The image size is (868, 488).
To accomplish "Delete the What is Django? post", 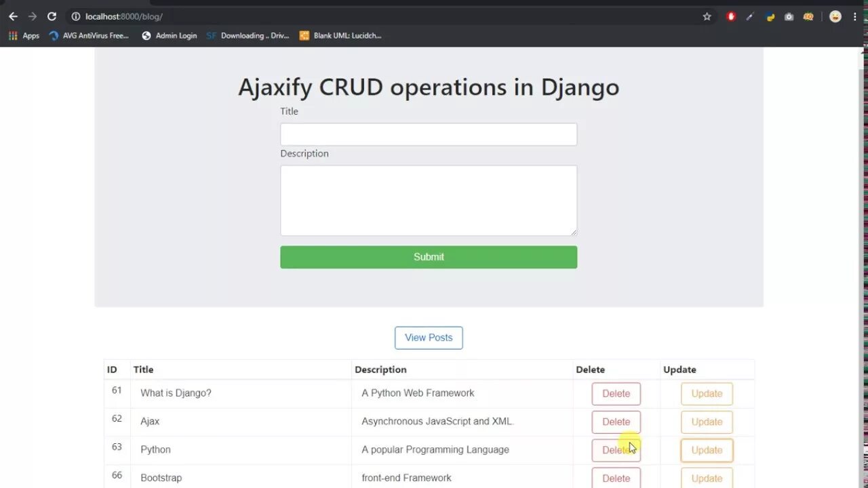I will pyautogui.click(x=616, y=394).
